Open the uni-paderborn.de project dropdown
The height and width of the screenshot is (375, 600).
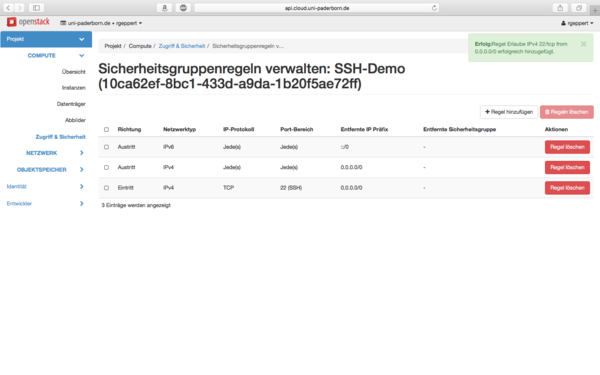click(x=101, y=23)
